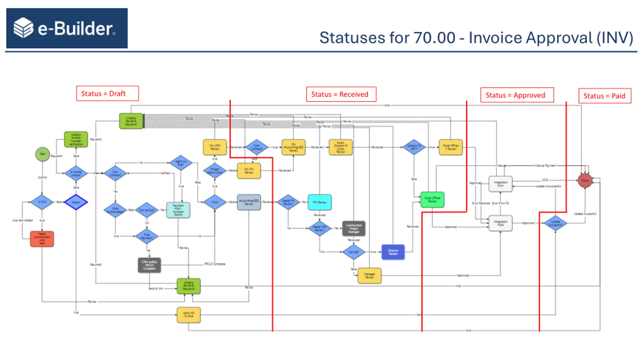Image resolution: width=644 pixels, height=362 pixels.
Task: Select the yellow Manager Review node
Action: click(369, 276)
